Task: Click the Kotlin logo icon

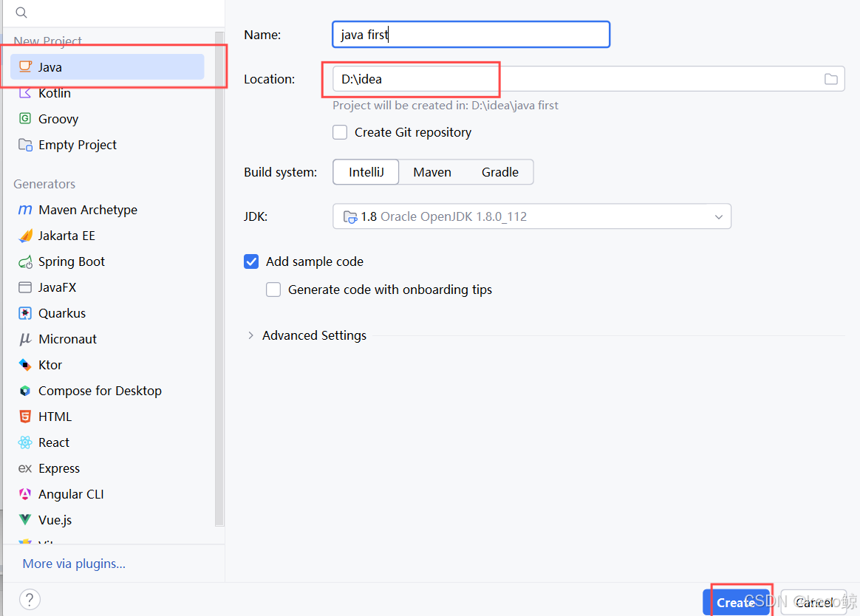Action: pos(25,93)
